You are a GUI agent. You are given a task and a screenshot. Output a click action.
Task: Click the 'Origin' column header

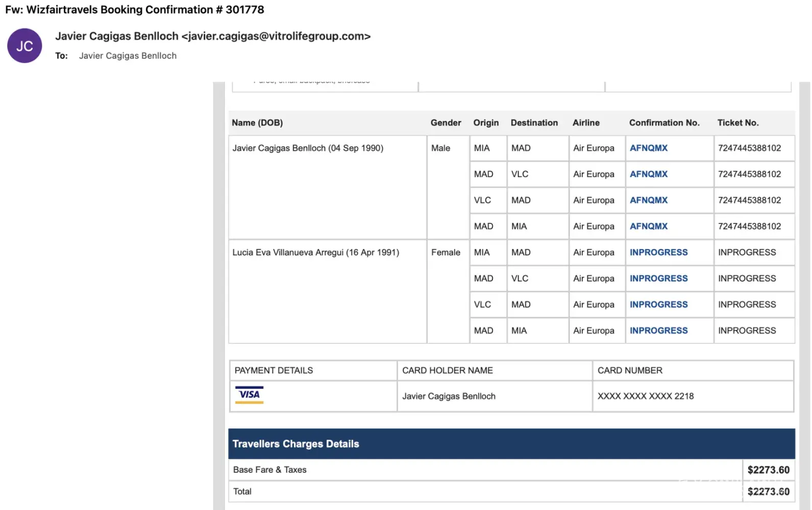pyautogui.click(x=486, y=123)
